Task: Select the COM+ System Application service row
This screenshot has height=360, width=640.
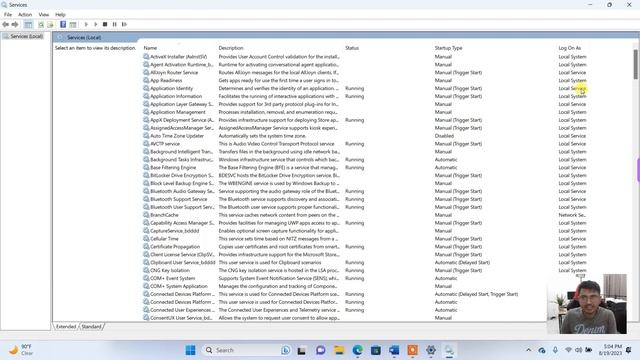Action: point(365,286)
